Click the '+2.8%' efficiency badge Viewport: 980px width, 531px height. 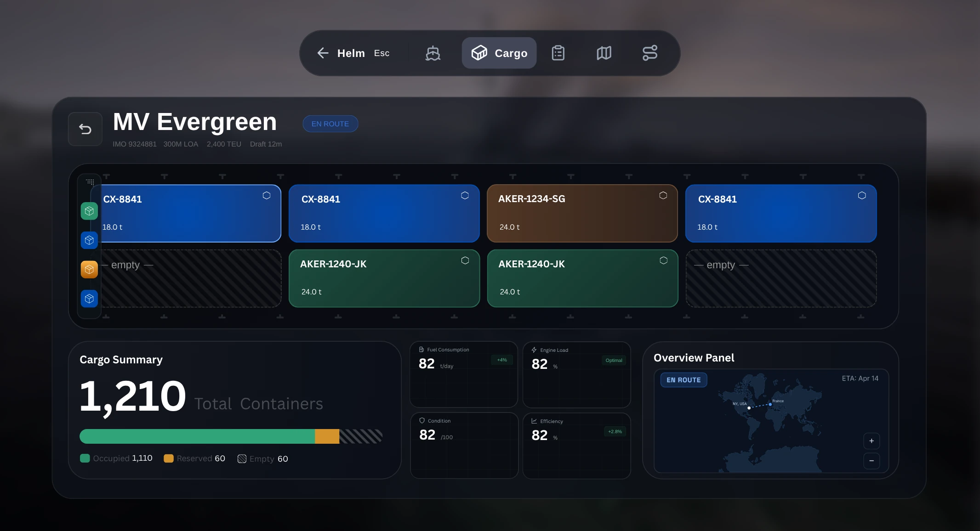point(615,432)
